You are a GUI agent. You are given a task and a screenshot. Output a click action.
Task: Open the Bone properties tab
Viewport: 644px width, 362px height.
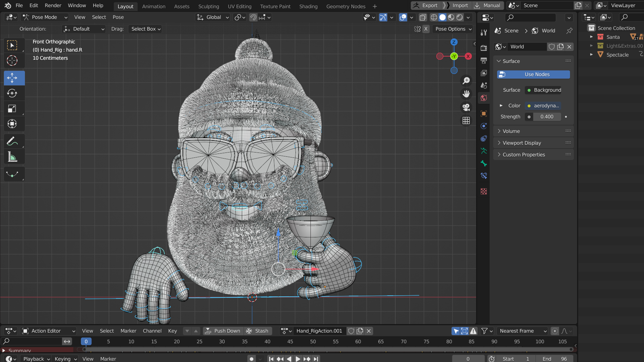[484, 163]
